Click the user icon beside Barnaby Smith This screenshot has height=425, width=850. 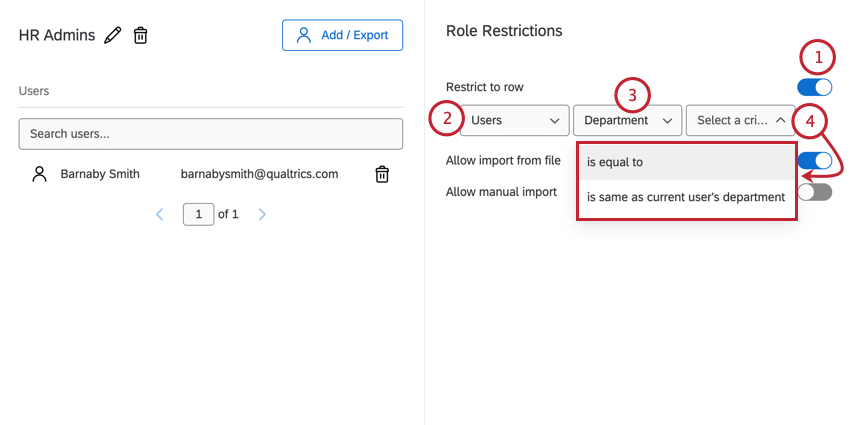tap(40, 174)
